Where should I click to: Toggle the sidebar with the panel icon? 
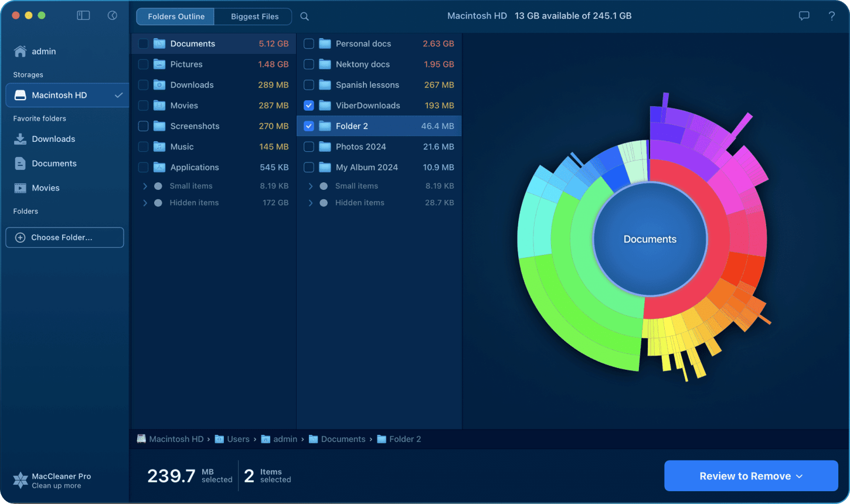coord(83,15)
